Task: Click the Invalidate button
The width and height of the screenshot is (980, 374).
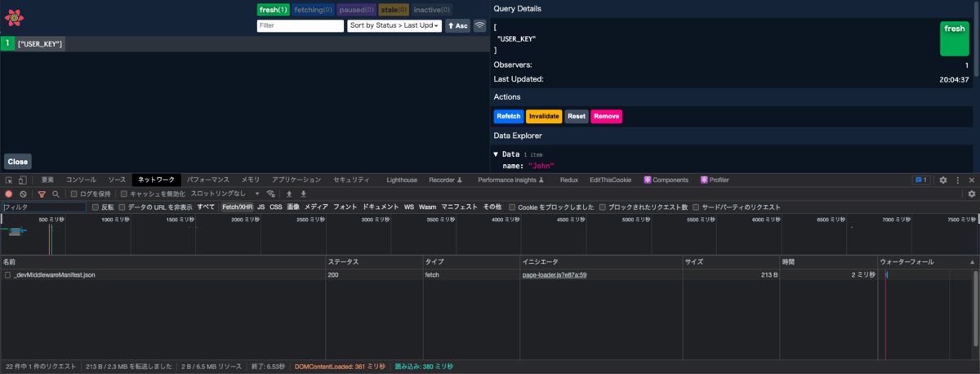Action: 544,117
